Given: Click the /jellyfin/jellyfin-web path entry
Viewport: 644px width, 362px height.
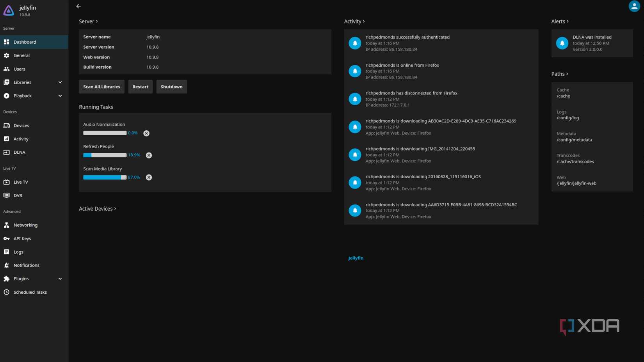Looking at the screenshot, I should [576, 183].
